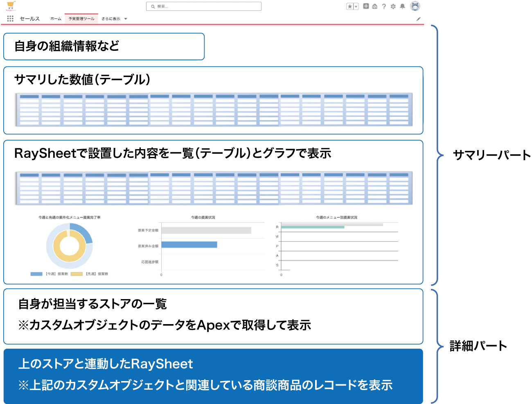The image size is (532, 404).
Task: Switch to the ホーム tab
Action: (56, 19)
